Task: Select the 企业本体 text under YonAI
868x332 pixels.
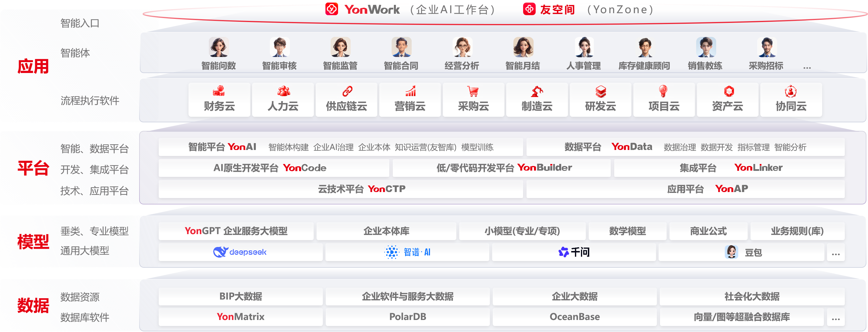Action: click(x=374, y=147)
